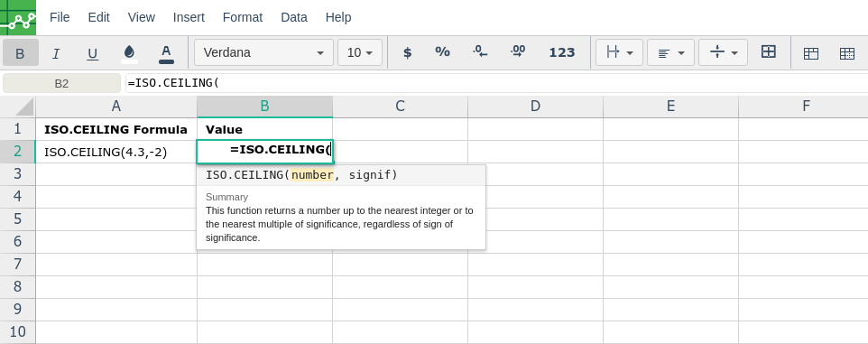Click the increase decimal places icon
868x344 pixels.
pos(518,52)
